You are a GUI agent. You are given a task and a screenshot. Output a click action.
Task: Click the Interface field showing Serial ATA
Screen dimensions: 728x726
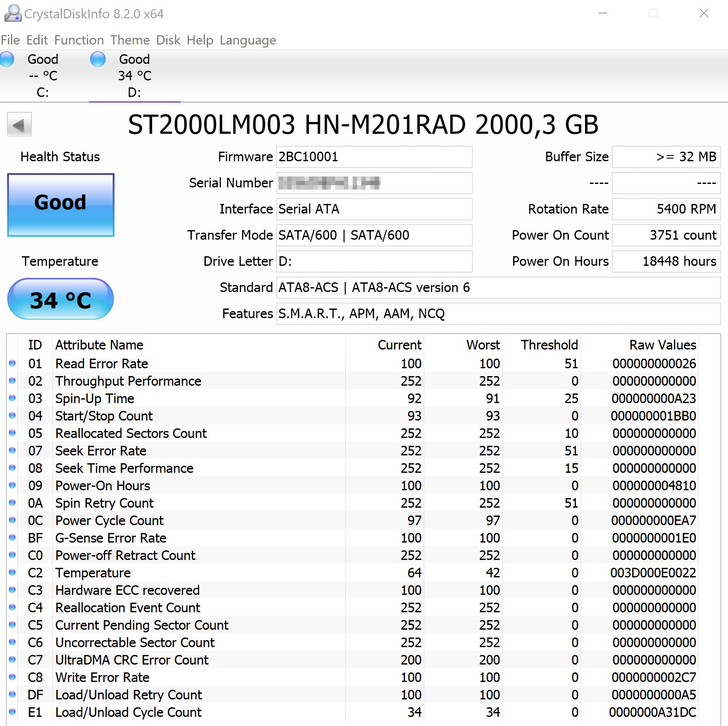[374, 209]
